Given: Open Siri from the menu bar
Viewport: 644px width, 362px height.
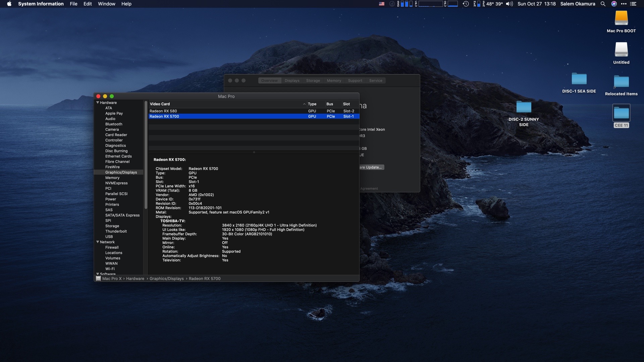Looking at the screenshot, I should click(614, 4).
